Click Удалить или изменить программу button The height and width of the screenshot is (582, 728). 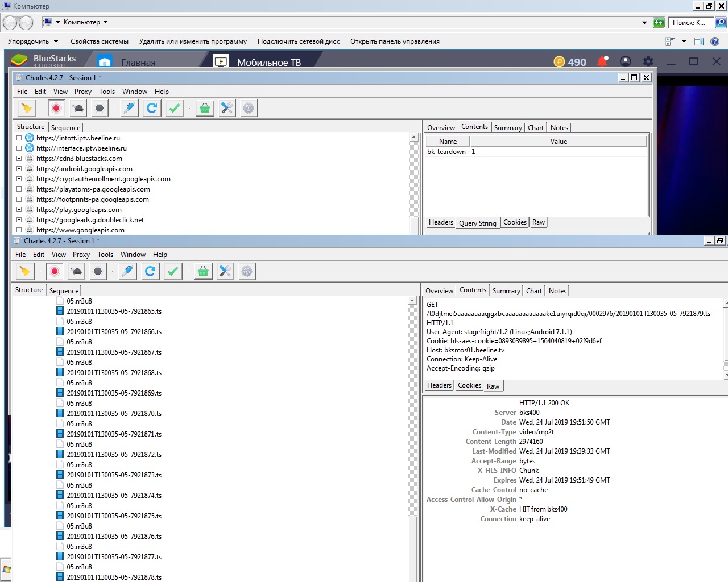tap(193, 41)
